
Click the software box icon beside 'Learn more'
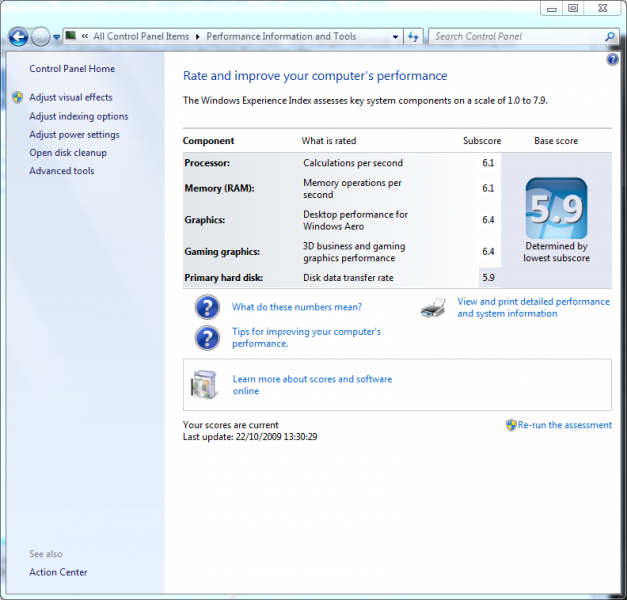[x=205, y=384]
